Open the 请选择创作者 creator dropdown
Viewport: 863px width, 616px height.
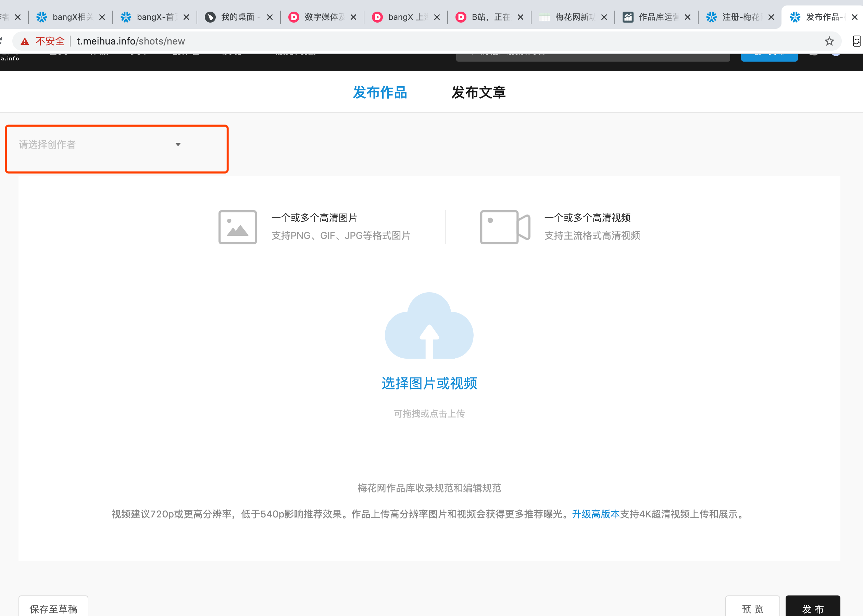point(100,144)
